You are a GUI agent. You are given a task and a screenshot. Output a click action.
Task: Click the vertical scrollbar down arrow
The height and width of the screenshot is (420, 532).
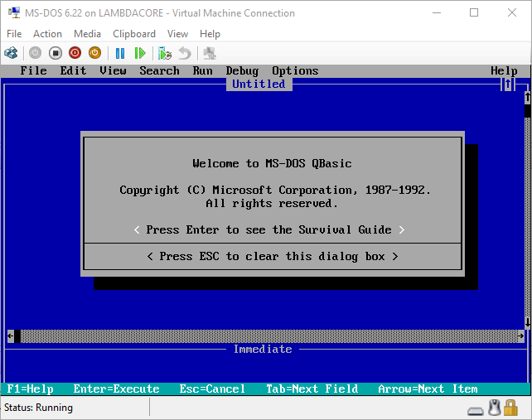coord(528,322)
